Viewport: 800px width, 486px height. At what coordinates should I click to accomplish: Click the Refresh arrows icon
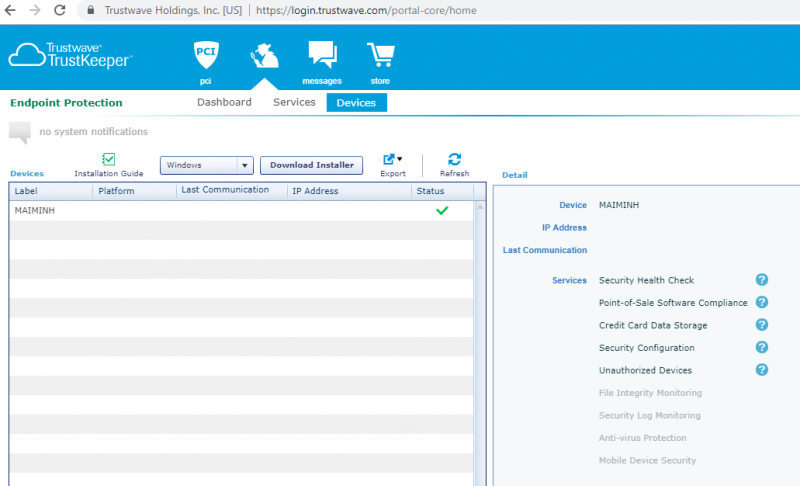454,159
